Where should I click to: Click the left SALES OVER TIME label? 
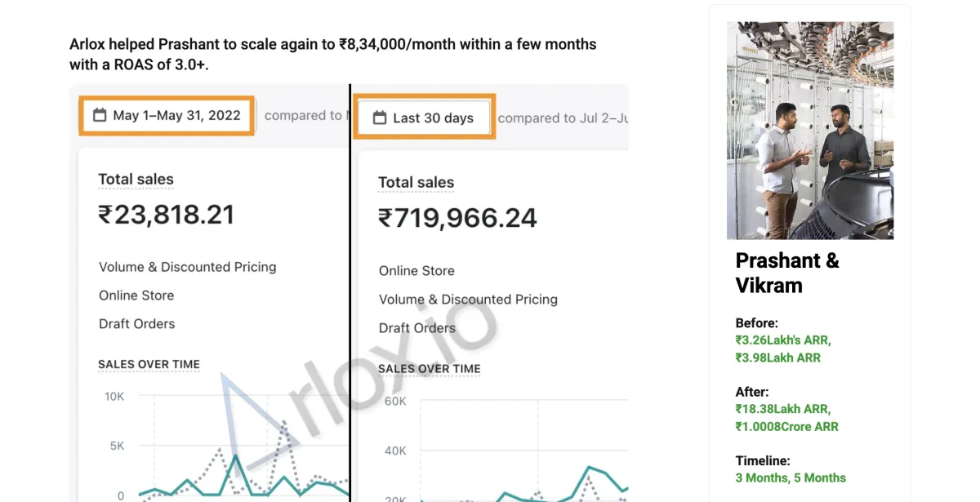tap(149, 365)
